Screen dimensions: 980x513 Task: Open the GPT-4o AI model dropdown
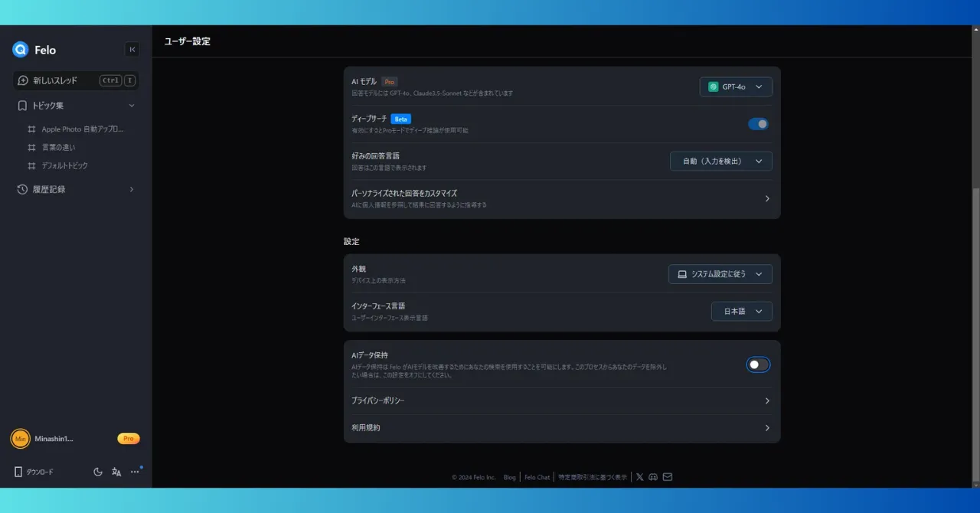736,87
